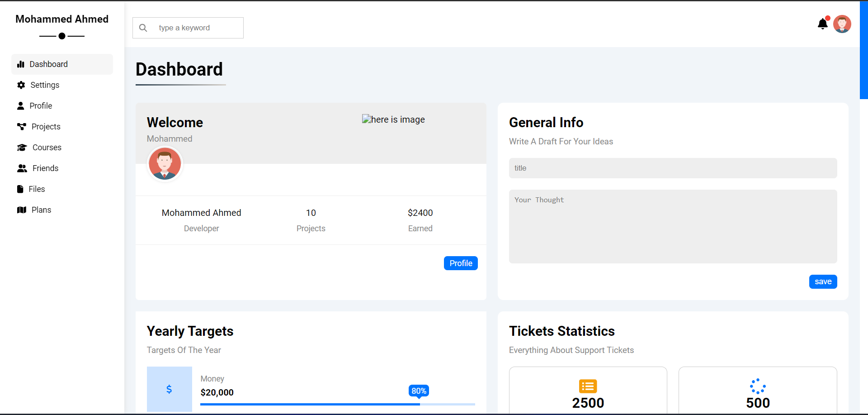Click the save button under General Info

click(x=823, y=281)
